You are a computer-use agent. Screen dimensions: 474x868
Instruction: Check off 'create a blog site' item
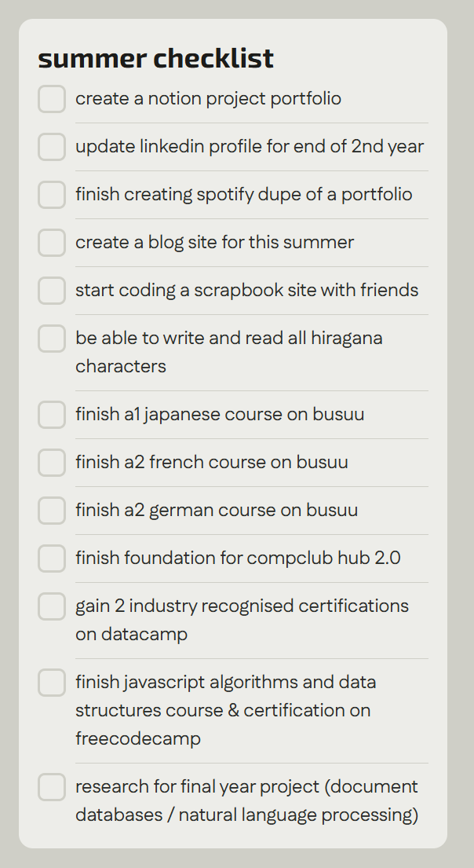52,243
